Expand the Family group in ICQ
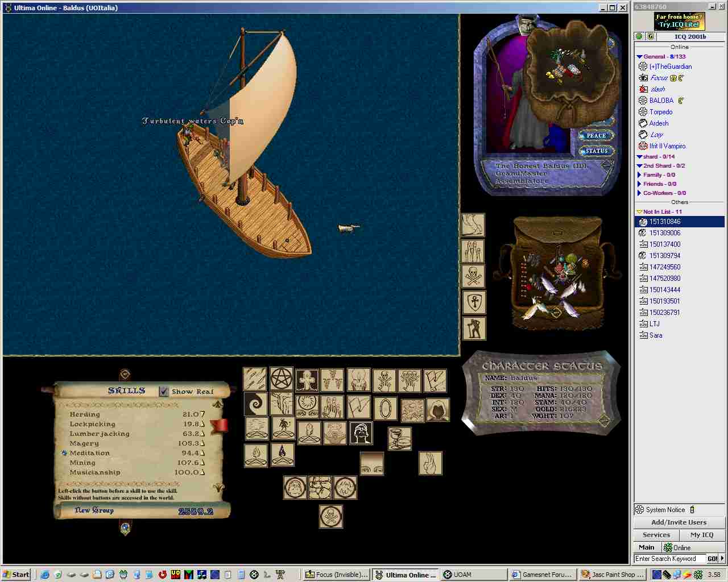Viewport: 728px width, 582px height. (639, 174)
